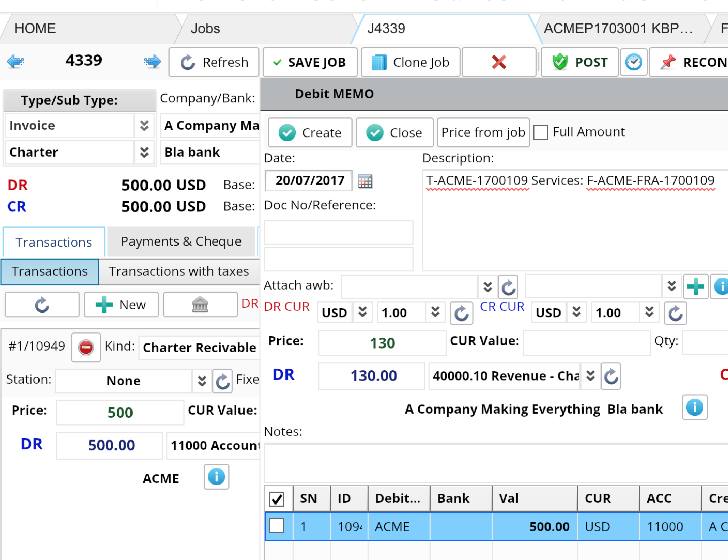Screen dimensions: 728x560
Task: Click green plus icon beside Attach awb
Action: pos(695,287)
